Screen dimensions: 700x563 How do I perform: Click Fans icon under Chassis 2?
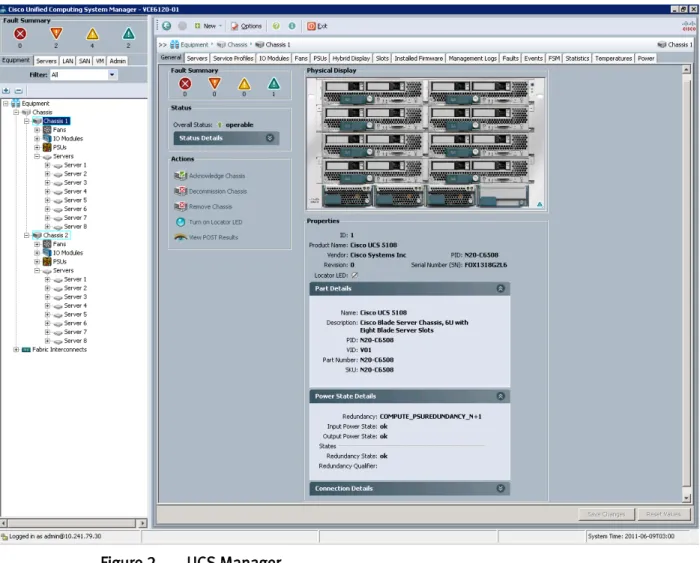(x=47, y=244)
